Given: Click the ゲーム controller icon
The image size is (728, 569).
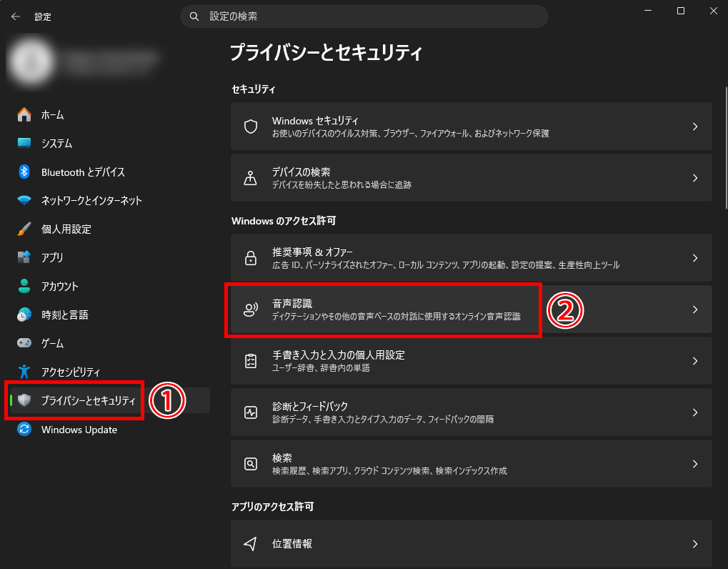Looking at the screenshot, I should [x=24, y=343].
